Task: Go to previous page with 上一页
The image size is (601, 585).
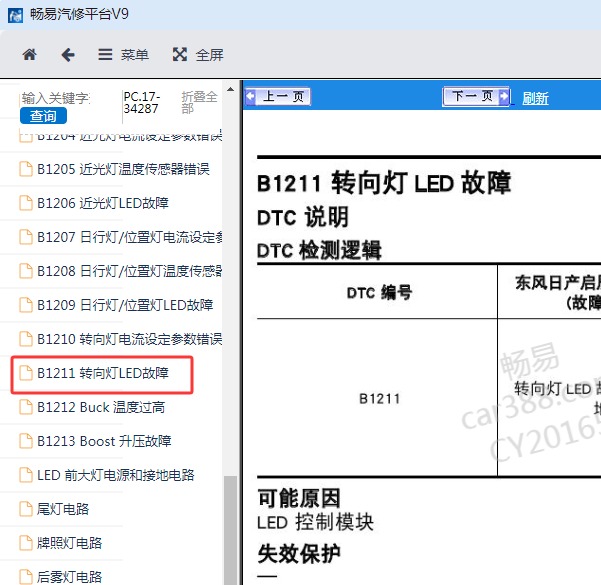Action: (x=278, y=96)
